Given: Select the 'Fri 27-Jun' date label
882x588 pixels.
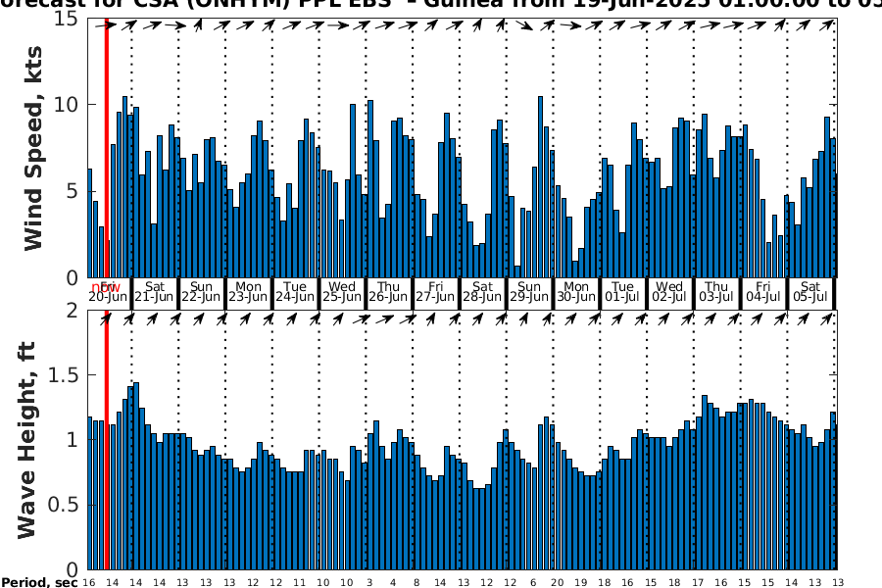Looking at the screenshot, I should (x=435, y=291).
